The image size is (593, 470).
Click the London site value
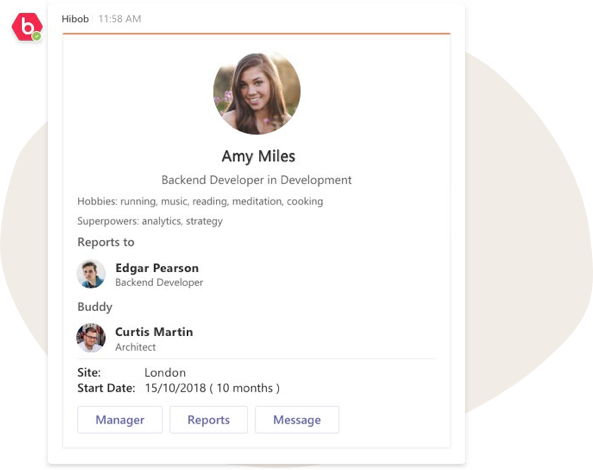(x=165, y=373)
